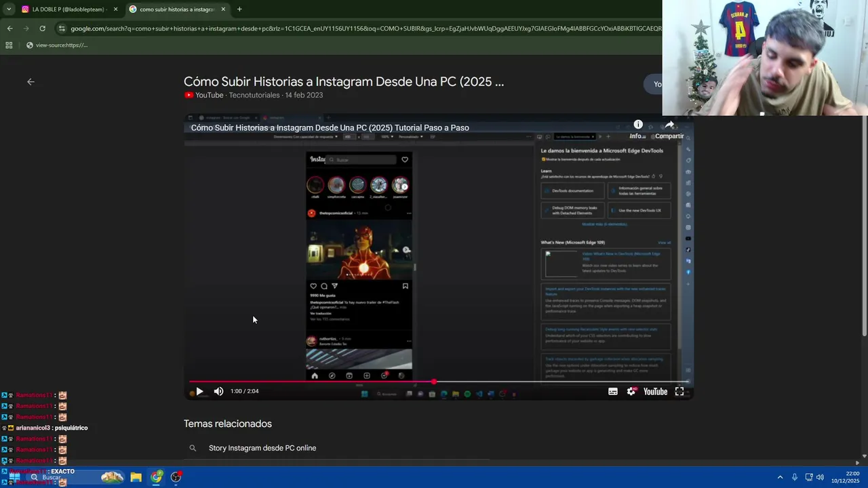Toggle video subtitles

coord(613,391)
